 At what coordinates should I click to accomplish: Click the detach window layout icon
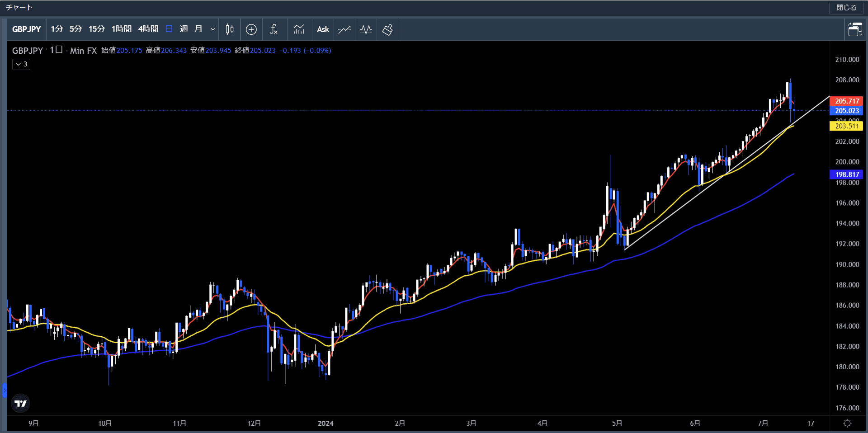pyautogui.click(x=855, y=29)
